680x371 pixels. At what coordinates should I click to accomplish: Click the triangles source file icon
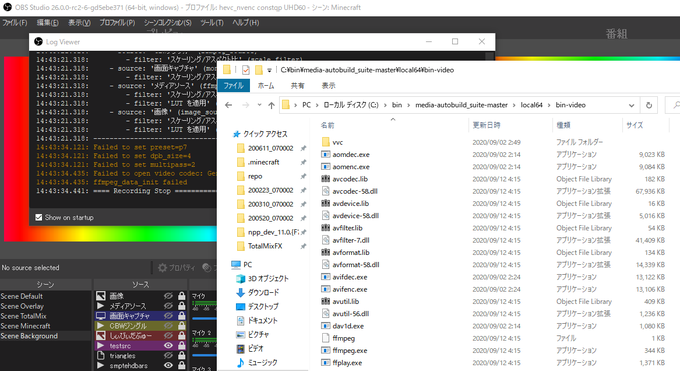pyautogui.click(x=101, y=356)
